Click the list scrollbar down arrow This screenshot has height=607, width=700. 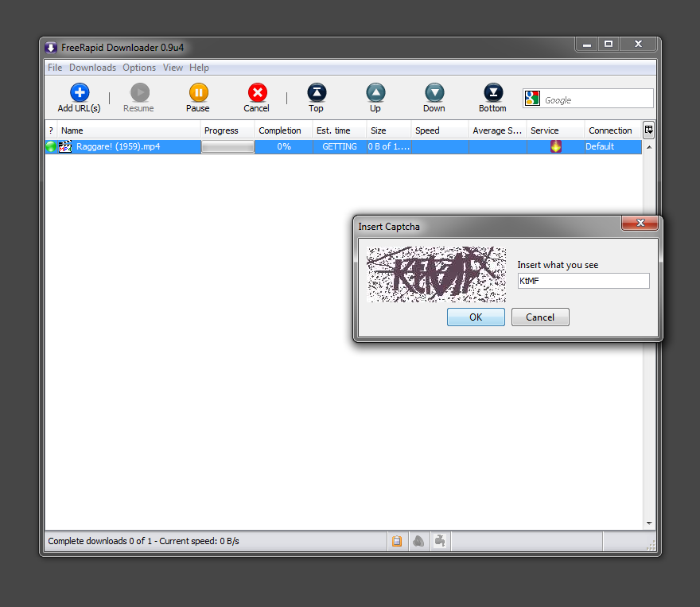click(649, 523)
